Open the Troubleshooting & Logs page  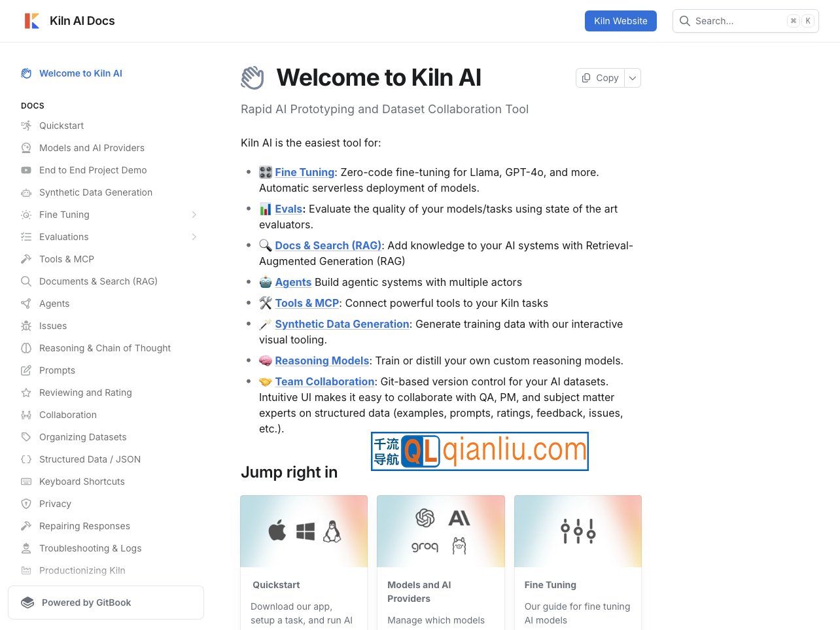(x=90, y=548)
